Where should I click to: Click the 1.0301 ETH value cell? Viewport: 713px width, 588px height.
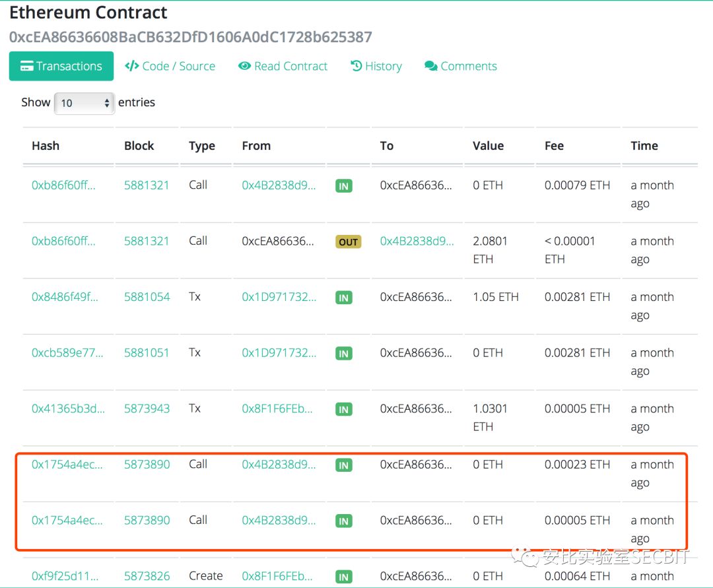tap(490, 418)
